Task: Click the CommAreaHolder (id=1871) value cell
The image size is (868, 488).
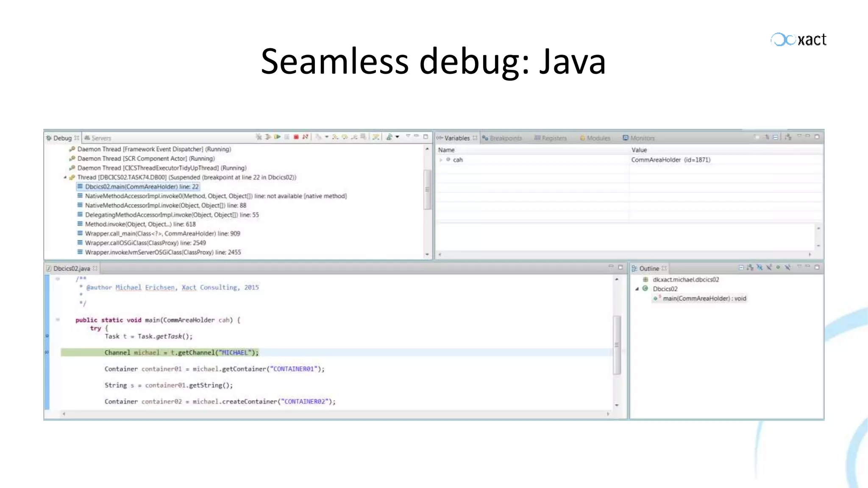Action: pos(670,160)
